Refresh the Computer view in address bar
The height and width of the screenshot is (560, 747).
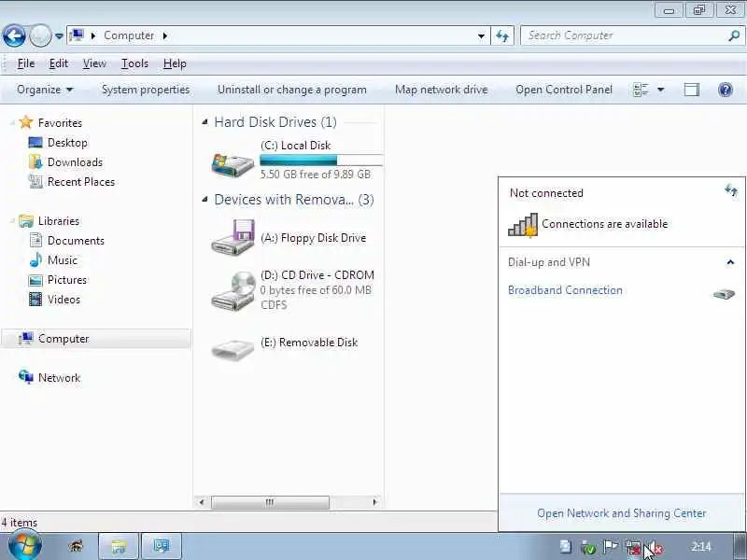502,36
